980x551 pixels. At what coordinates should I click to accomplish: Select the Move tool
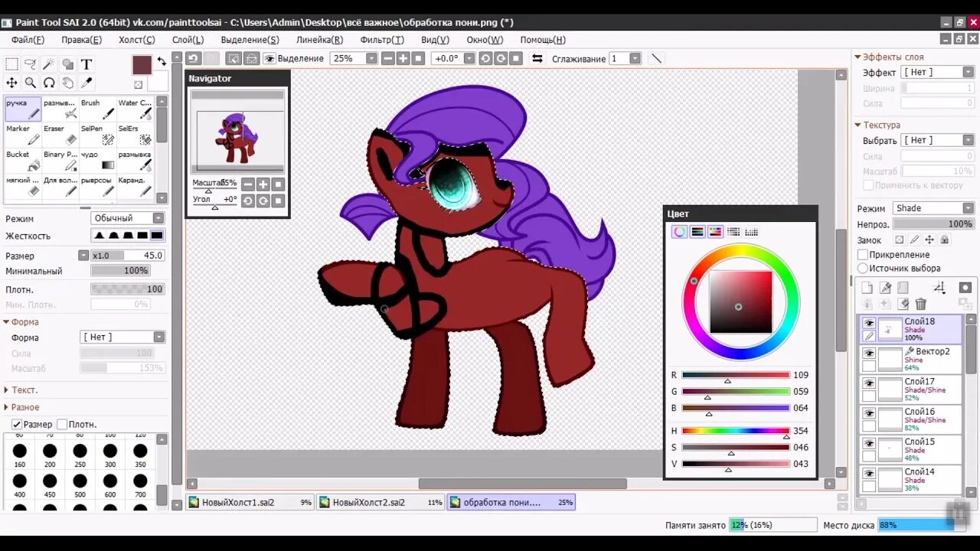[12, 83]
